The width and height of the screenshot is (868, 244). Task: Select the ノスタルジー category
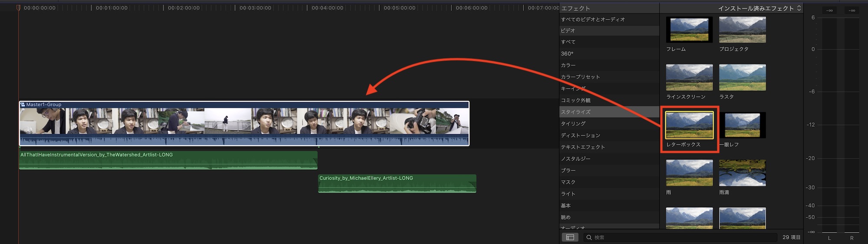tap(609, 159)
